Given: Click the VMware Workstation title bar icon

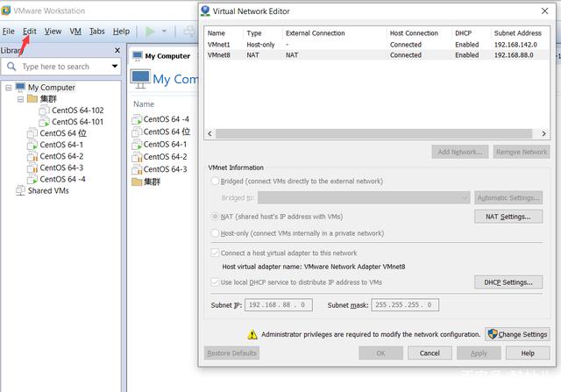Looking at the screenshot, I should pyautogui.click(x=6, y=11).
